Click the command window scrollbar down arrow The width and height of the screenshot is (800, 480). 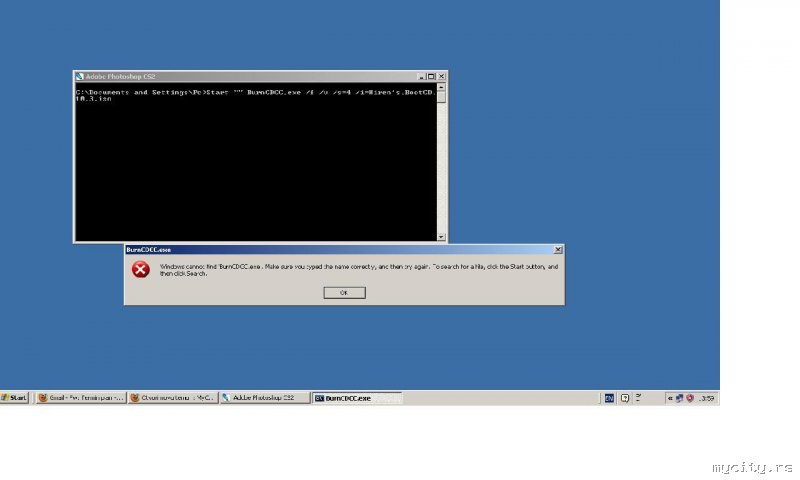[441, 237]
